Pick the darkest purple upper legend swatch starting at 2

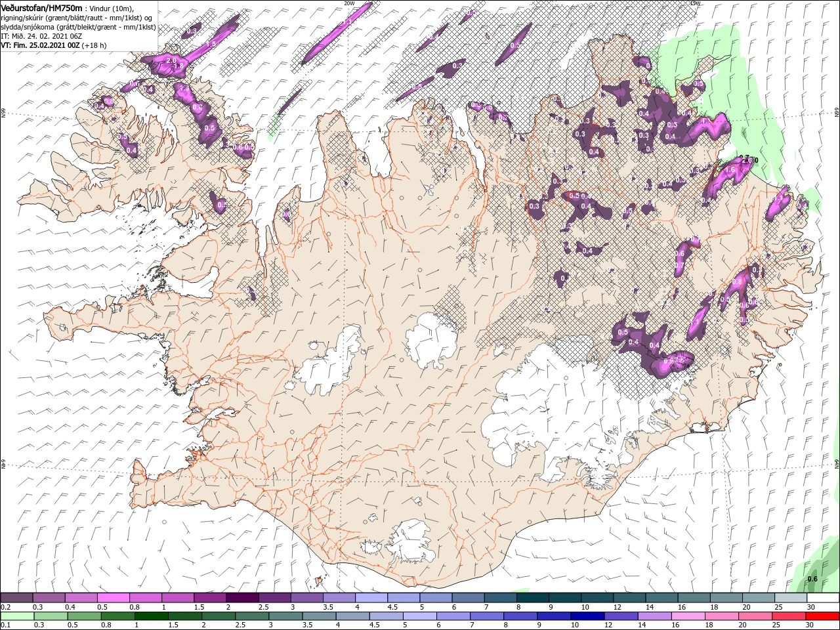tap(242, 598)
